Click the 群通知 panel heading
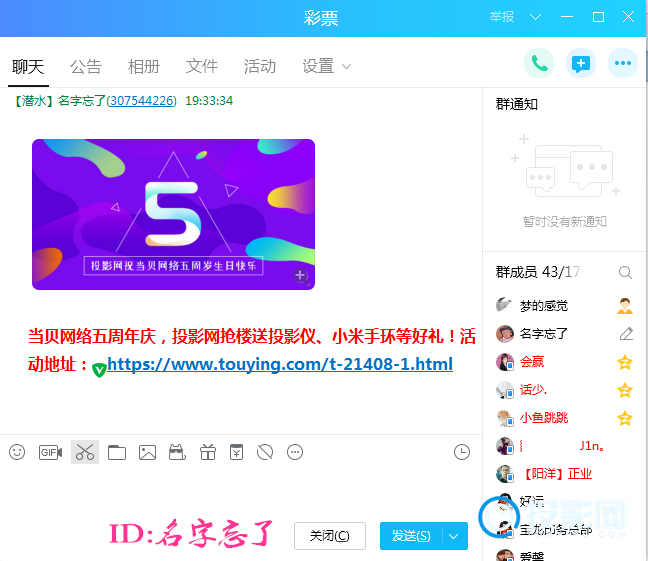648x561 pixels. point(517,104)
